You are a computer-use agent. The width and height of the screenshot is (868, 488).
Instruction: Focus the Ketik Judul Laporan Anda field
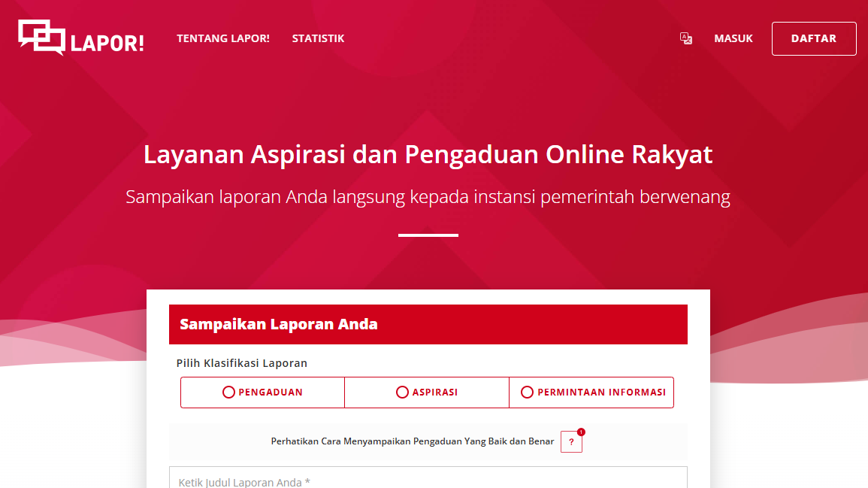coord(428,480)
